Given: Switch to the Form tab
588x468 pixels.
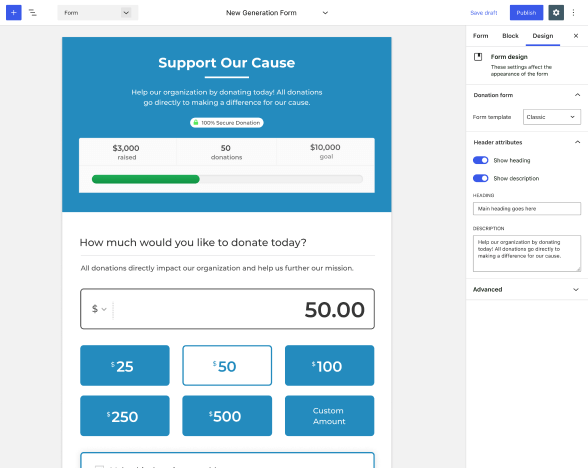Looking at the screenshot, I should coord(480,36).
